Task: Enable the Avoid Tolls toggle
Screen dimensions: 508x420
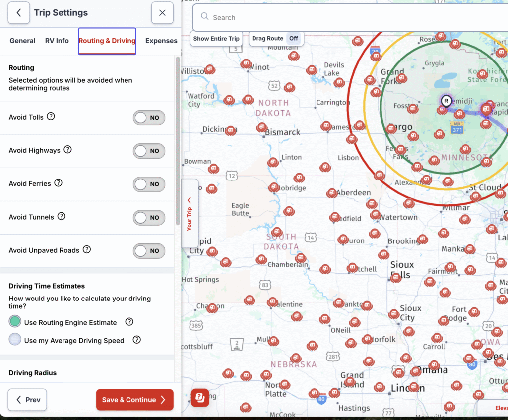Action: coord(149,118)
